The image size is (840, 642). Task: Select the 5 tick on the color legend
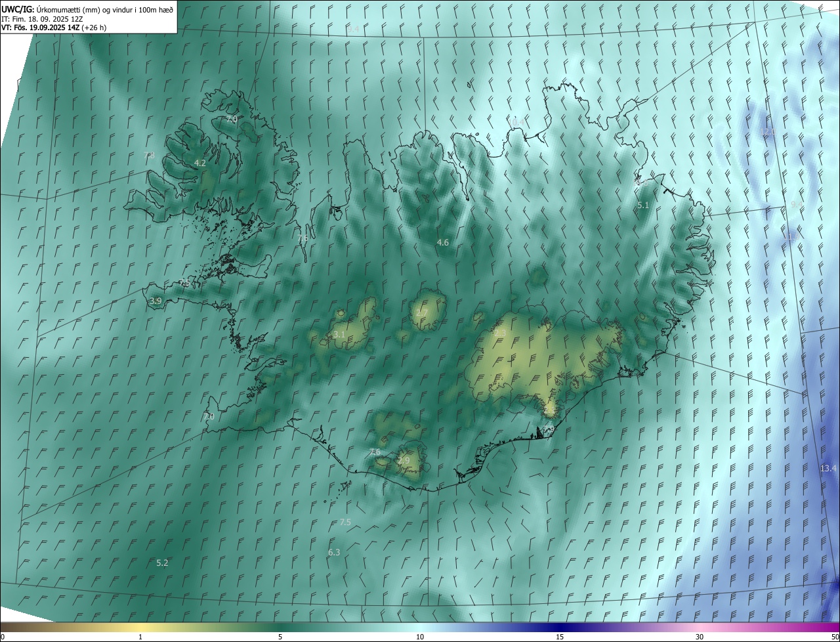[x=280, y=637]
